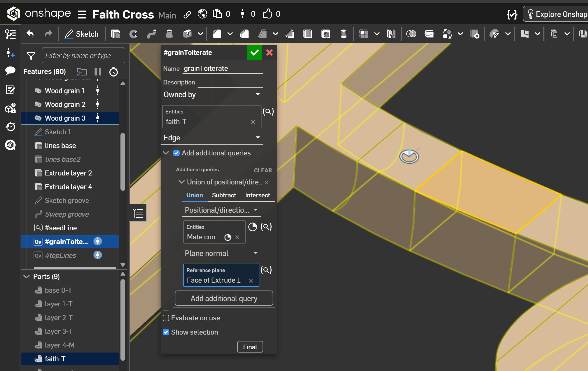Open the Edge entity type dropdown
The height and width of the screenshot is (371, 588).
click(x=212, y=138)
